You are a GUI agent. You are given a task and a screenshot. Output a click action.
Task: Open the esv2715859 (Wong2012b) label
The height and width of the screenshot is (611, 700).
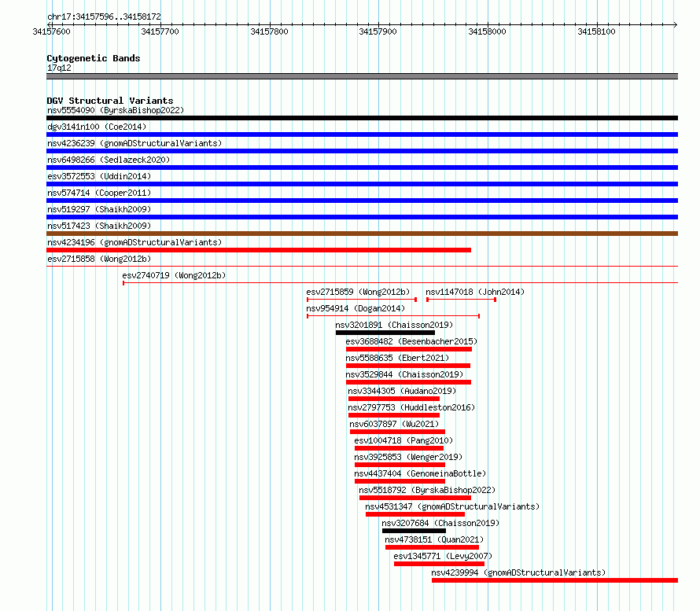358,292
